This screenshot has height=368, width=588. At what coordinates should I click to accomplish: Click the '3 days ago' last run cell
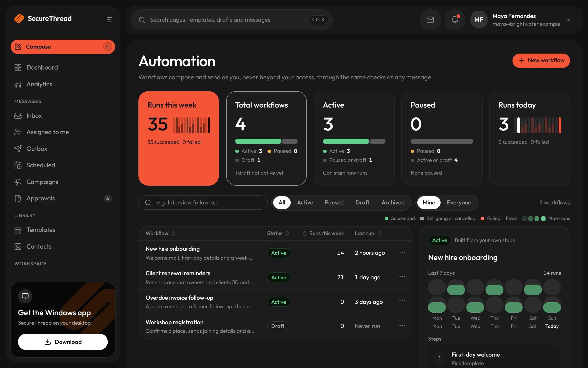[369, 302]
